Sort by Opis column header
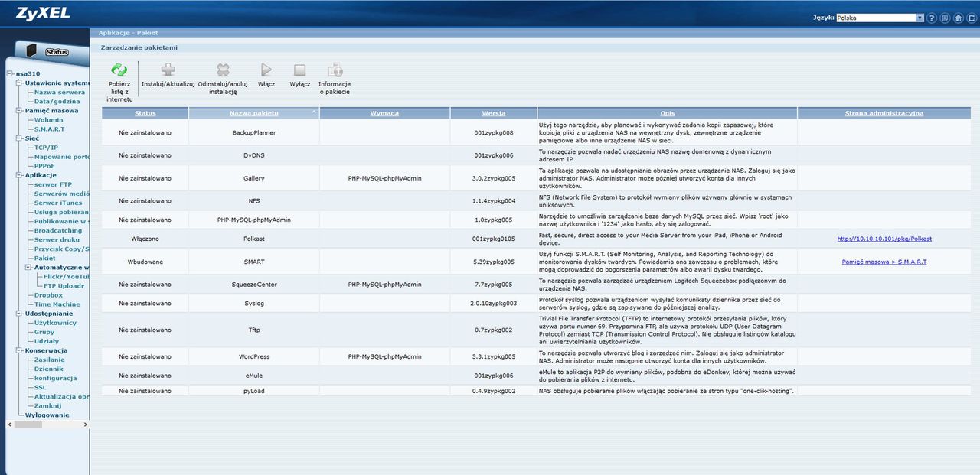Viewport: 980px width, 475px height. coord(666,113)
